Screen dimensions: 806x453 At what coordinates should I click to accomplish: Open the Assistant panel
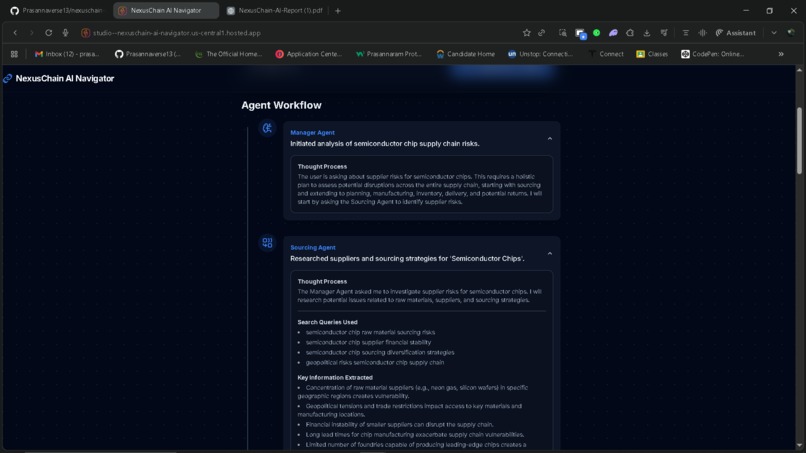[x=736, y=33]
